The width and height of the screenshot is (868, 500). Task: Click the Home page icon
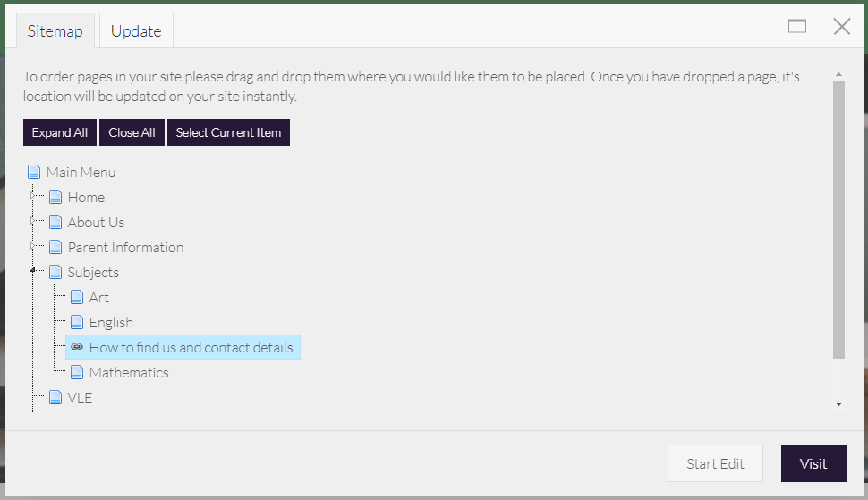pyautogui.click(x=55, y=197)
